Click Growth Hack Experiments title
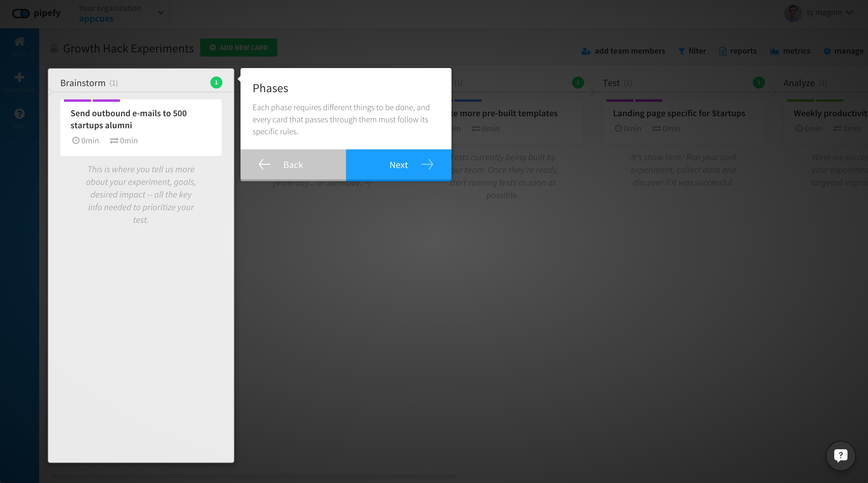 coord(128,48)
